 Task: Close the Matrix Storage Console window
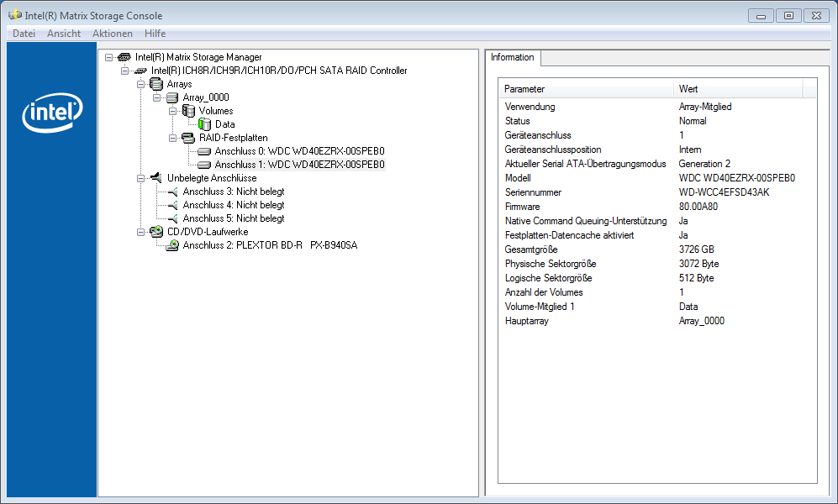pos(816,15)
